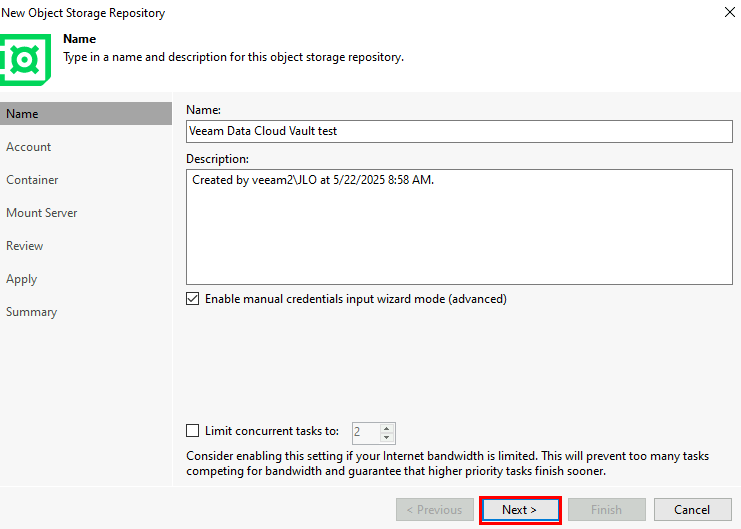Click the 'Enable manual credentials input wizard mode (advanced)' label
This screenshot has height=529, width=741.
356,299
